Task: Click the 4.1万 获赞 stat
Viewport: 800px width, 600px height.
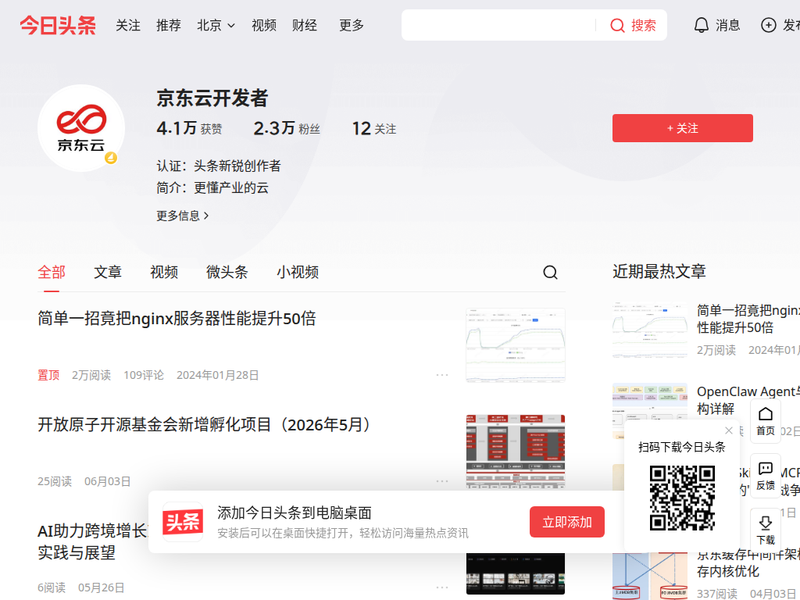Action: [x=189, y=128]
